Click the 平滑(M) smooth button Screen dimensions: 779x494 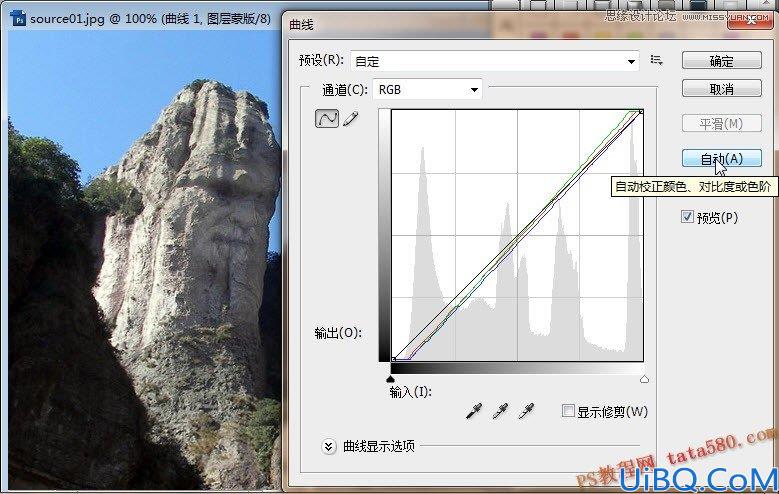721,123
